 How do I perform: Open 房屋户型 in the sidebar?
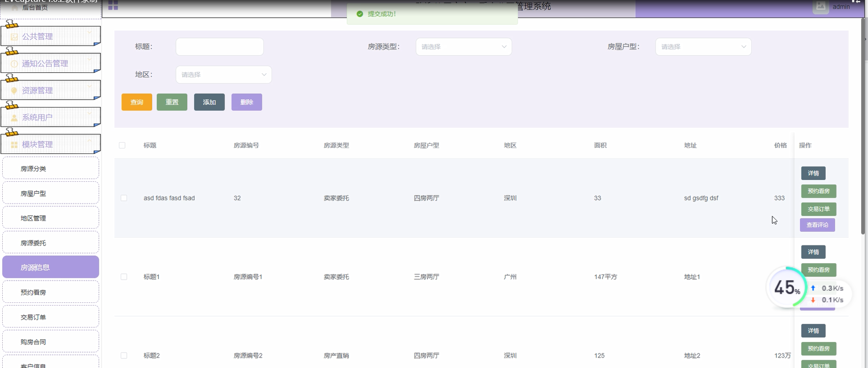coord(51,194)
